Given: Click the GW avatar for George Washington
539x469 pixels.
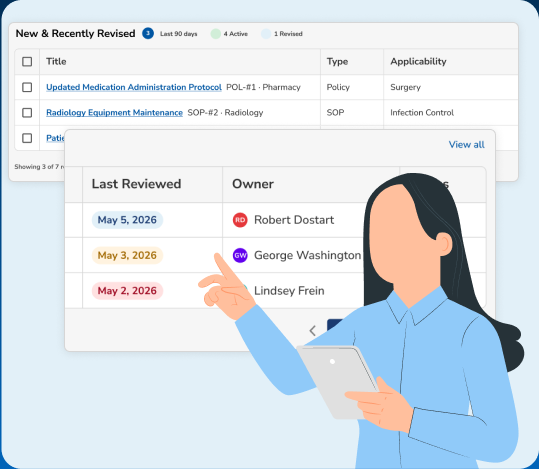Looking at the screenshot, I should tap(240, 255).
